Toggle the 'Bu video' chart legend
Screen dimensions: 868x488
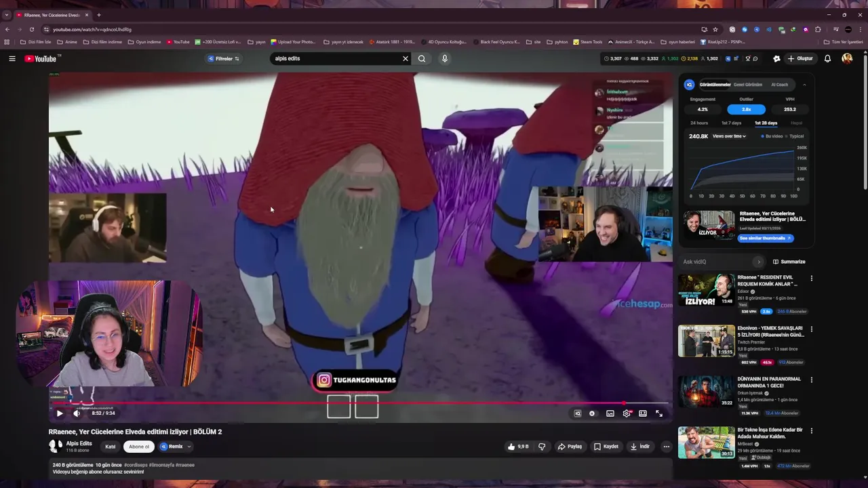(771, 136)
